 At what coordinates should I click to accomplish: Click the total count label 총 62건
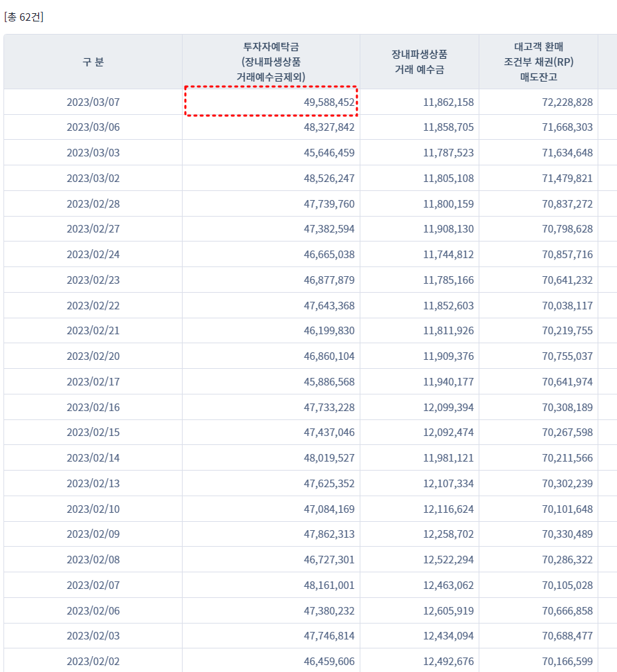(x=24, y=17)
